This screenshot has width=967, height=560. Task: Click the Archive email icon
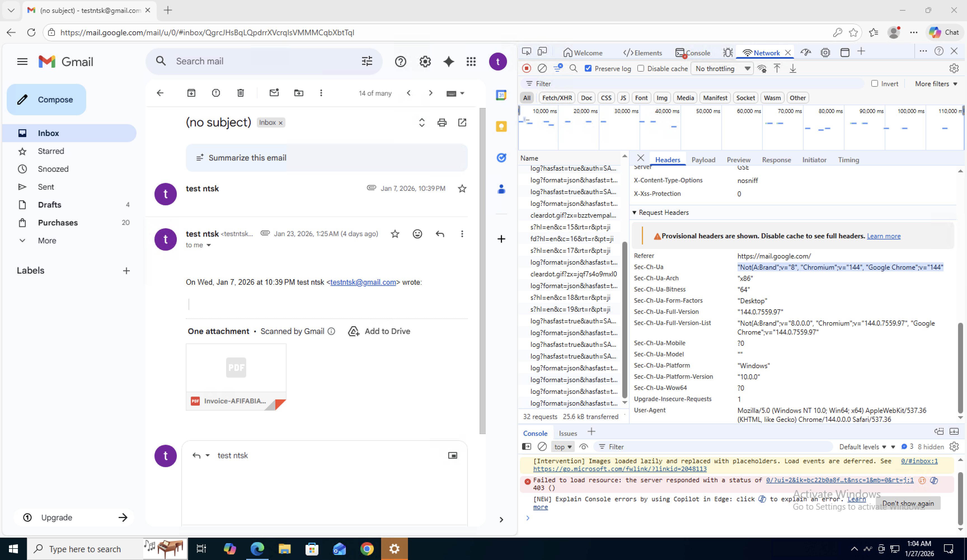click(191, 93)
